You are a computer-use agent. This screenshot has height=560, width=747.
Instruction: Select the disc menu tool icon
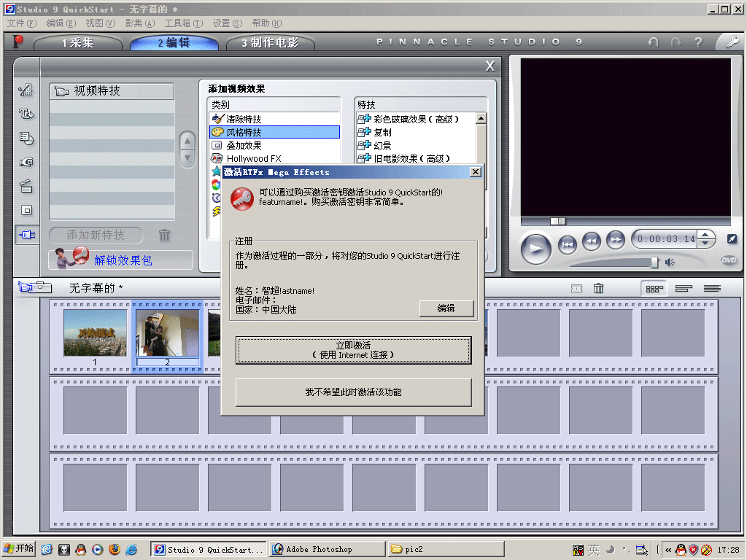click(x=26, y=138)
